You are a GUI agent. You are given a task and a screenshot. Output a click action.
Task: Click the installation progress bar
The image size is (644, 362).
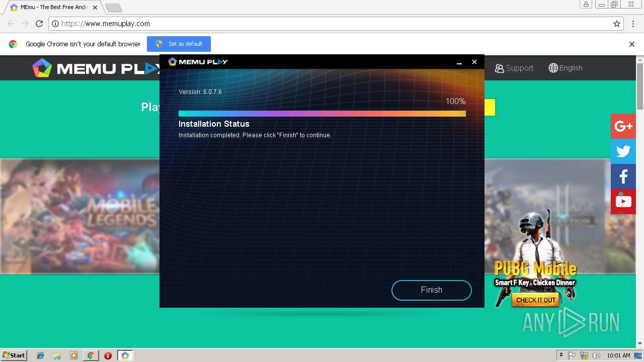coord(322,114)
